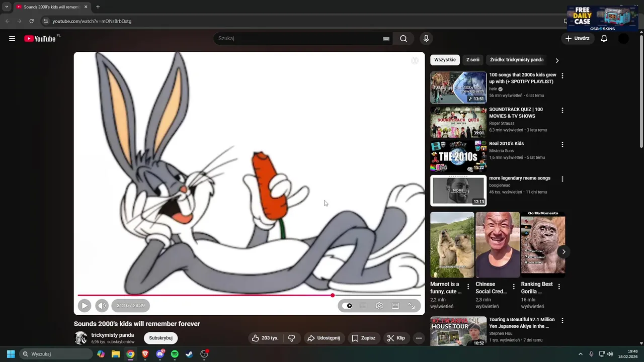644x362 pixels.
Task: Open the YouTube hamburger guide menu
Action: pyautogui.click(x=12, y=39)
